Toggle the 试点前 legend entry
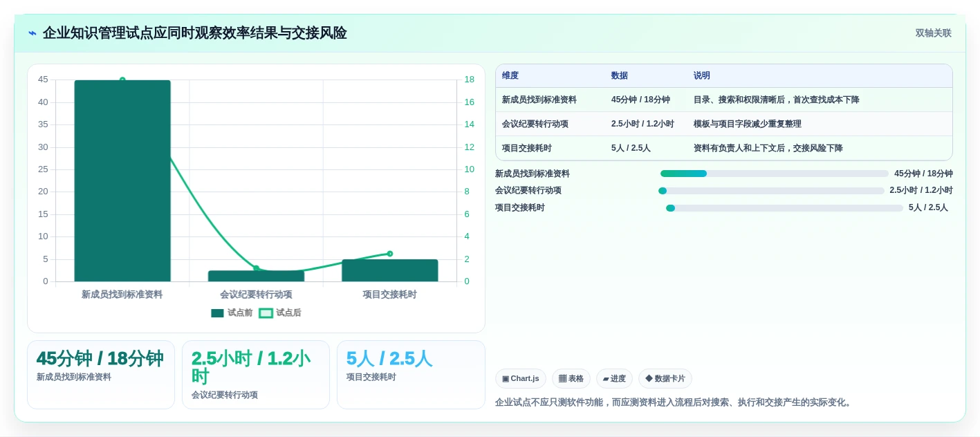This screenshot has width=980, height=437. (232, 313)
